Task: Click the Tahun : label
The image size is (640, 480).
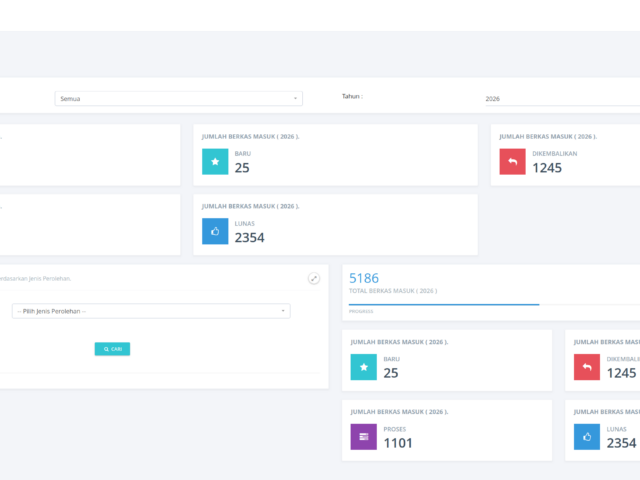Action: tap(352, 96)
